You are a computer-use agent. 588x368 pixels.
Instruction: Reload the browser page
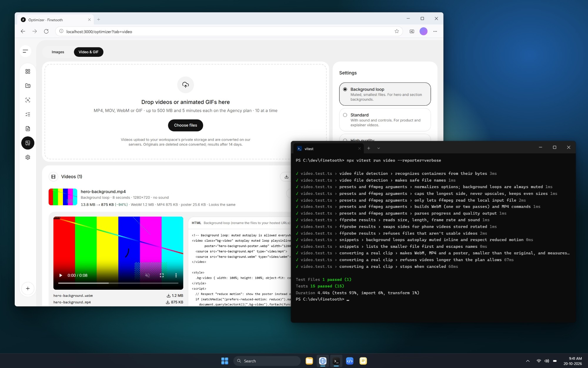[46, 31]
